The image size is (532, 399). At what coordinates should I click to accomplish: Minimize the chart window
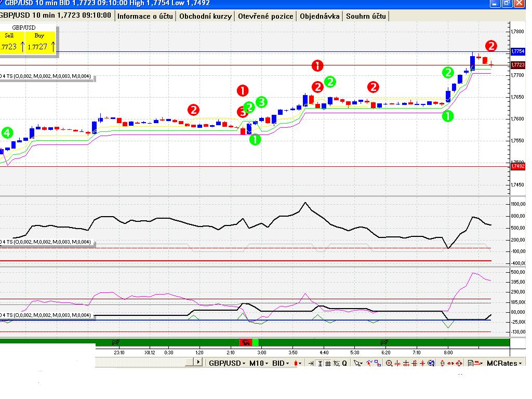coord(495,4)
